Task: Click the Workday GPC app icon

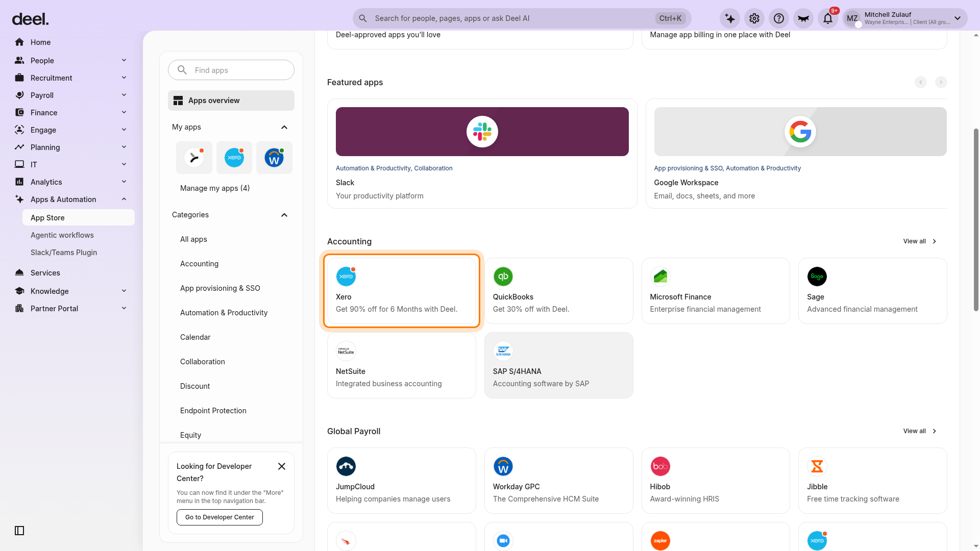Action: [503, 466]
